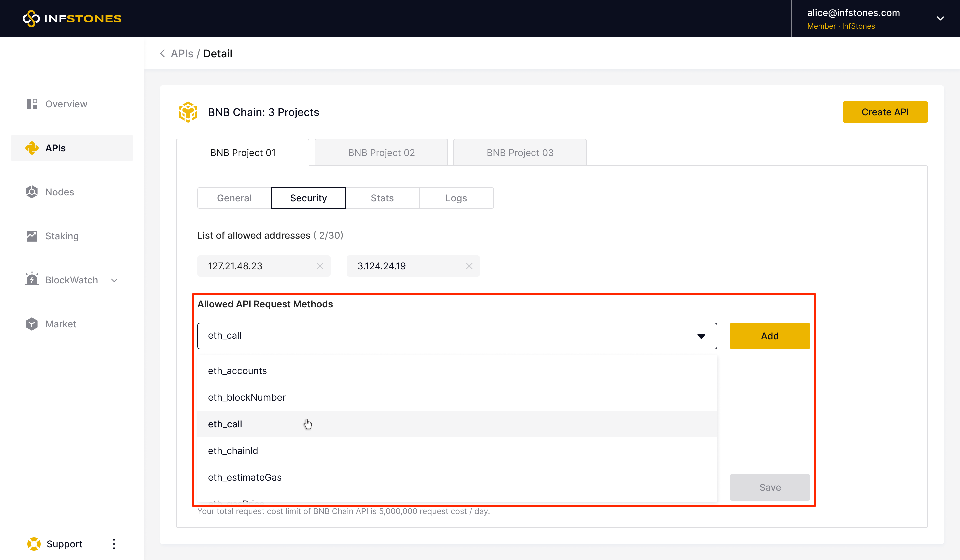Open the Logs sub-tab
This screenshot has height=560, width=960.
(456, 198)
